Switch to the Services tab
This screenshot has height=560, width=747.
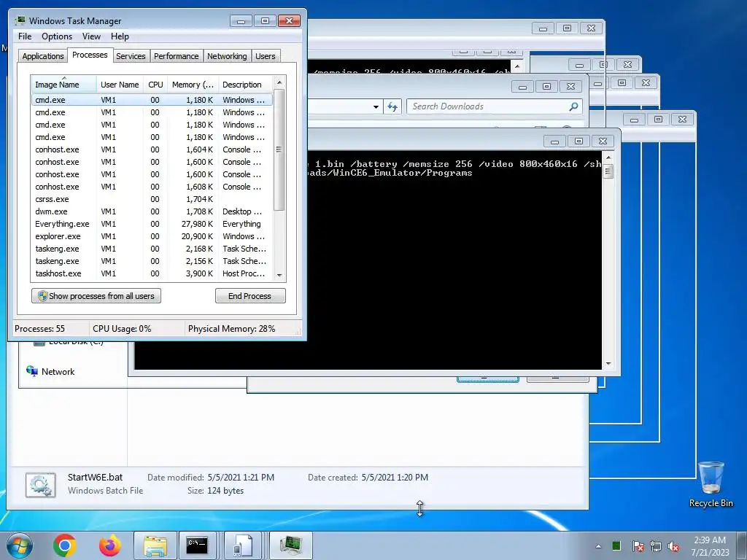pyautogui.click(x=131, y=56)
